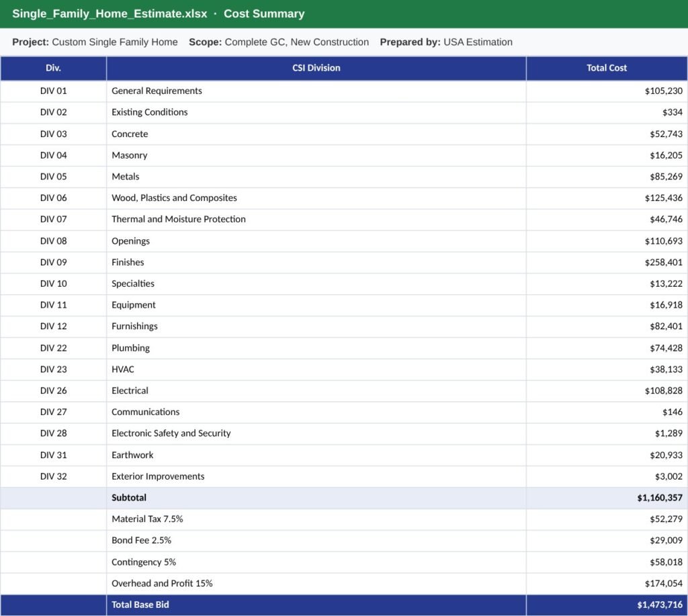Click the Div. column header

pyautogui.click(x=53, y=68)
